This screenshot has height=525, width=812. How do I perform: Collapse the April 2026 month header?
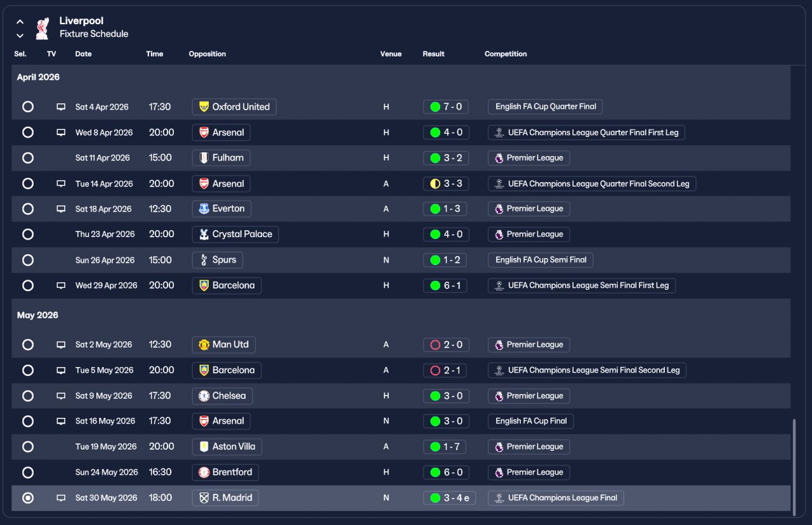click(38, 77)
